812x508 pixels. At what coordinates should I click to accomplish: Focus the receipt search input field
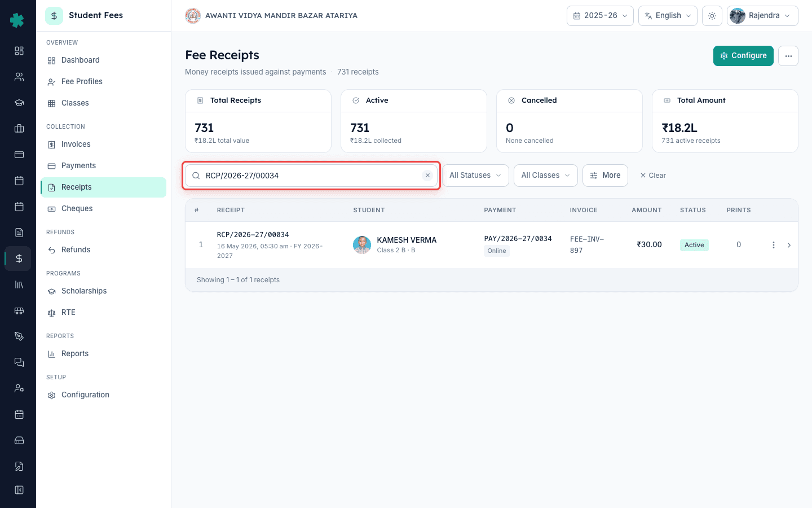pyautogui.click(x=311, y=176)
